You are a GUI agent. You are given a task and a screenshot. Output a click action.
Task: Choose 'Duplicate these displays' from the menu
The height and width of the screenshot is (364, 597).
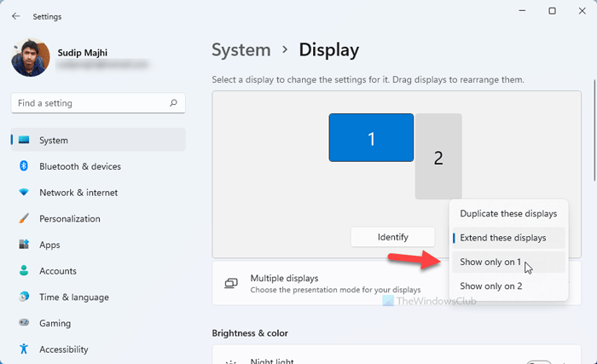[508, 213]
